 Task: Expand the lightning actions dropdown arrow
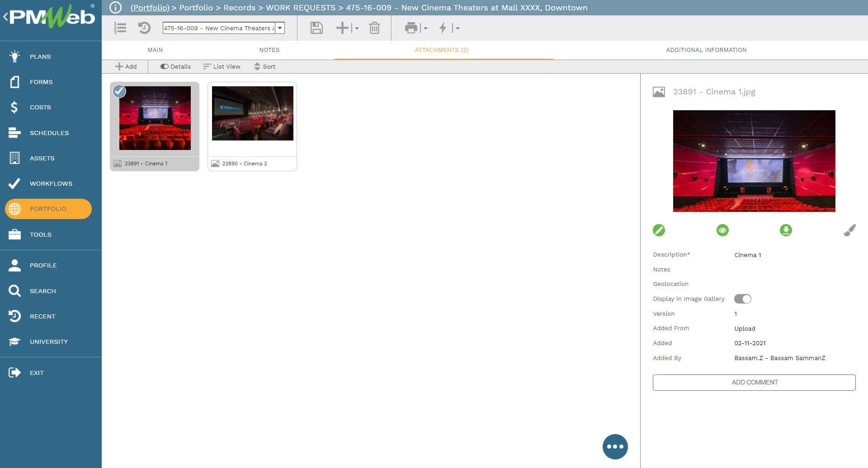tap(458, 28)
